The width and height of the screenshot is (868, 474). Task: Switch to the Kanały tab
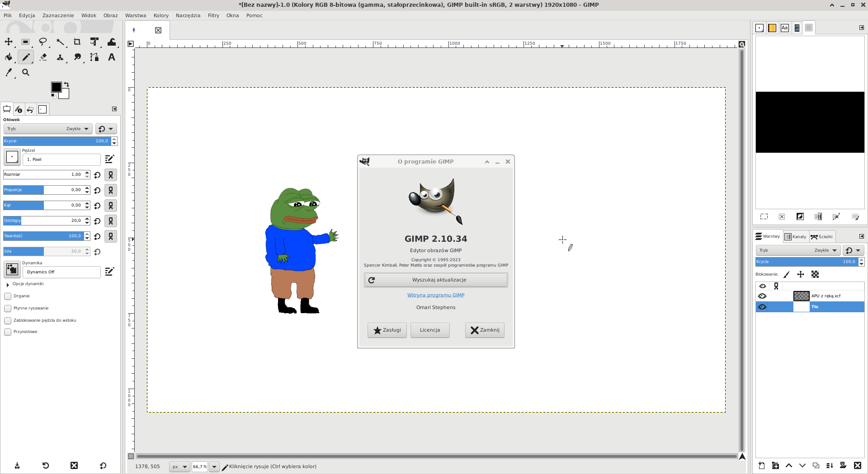[796, 237]
